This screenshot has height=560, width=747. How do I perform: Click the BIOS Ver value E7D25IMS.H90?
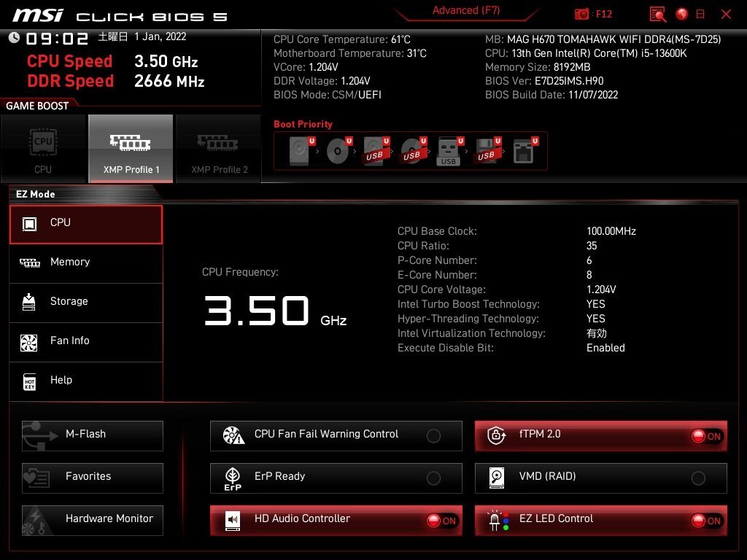coord(569,81)
